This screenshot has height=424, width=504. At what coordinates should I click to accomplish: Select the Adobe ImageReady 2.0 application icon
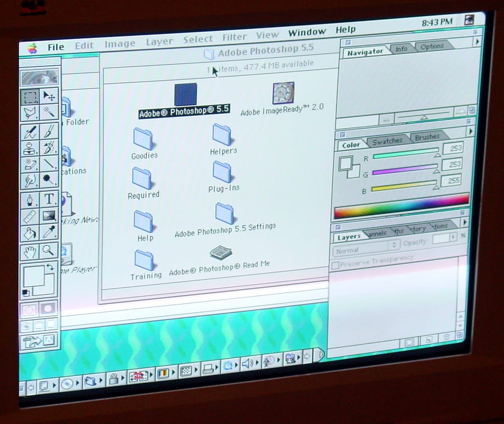coord(283,93)
